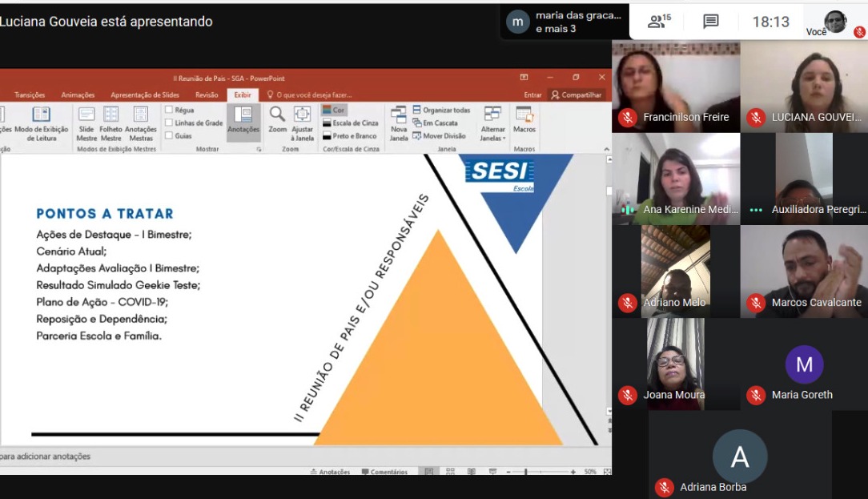Switch to Reading view in status bar

[x=471, y=471]
